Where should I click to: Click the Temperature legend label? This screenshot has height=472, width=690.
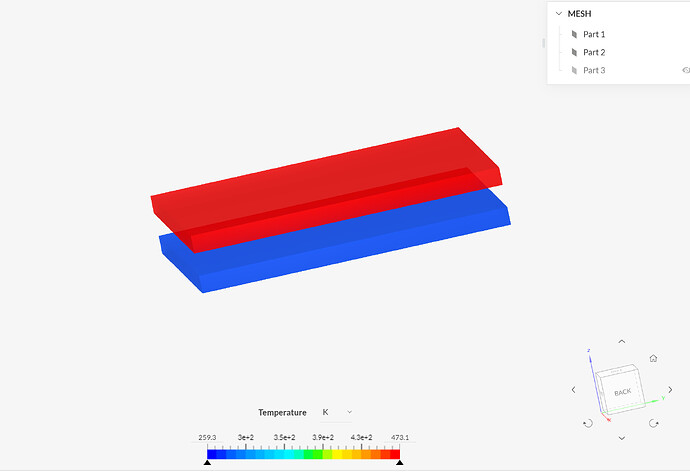[282, 413]
